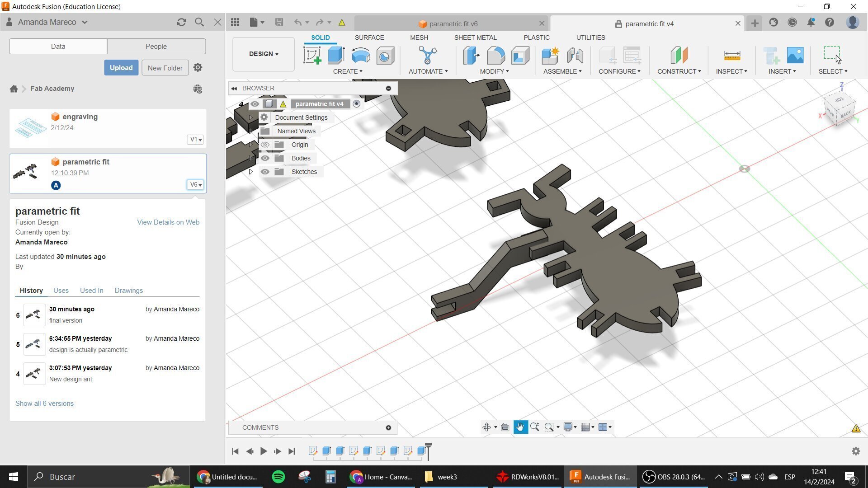
Task: Hide the Sketches folder
Action: point(265,172)
